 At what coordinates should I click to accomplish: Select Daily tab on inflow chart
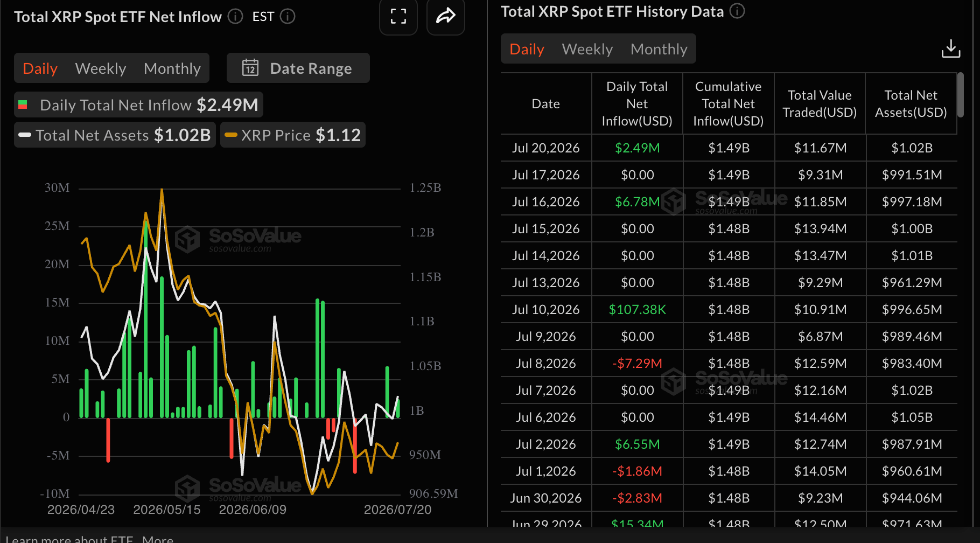(40, 68)
